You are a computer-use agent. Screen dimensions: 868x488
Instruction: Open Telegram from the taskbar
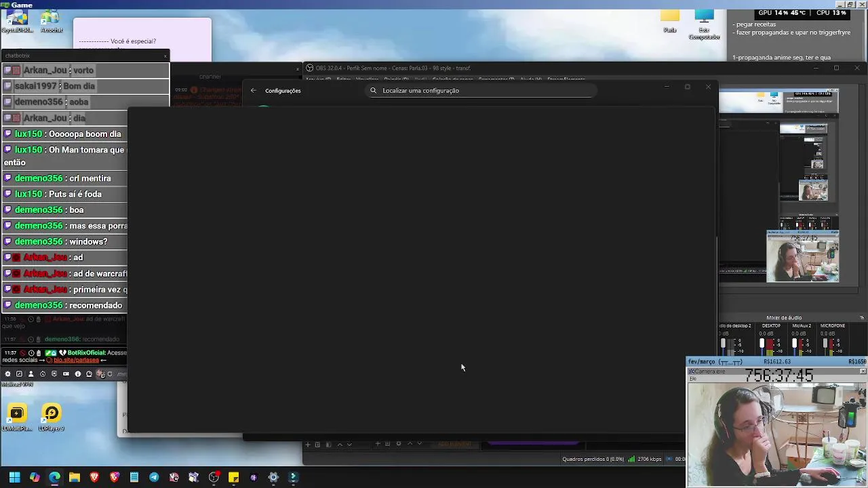coord(154,477)
